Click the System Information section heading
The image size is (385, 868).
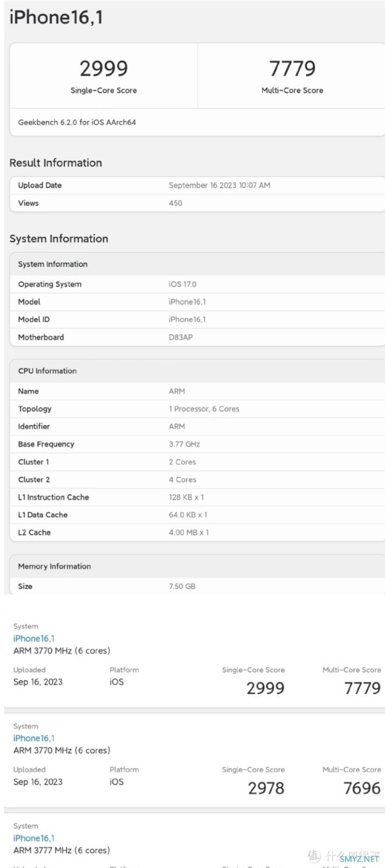point(59,239)
